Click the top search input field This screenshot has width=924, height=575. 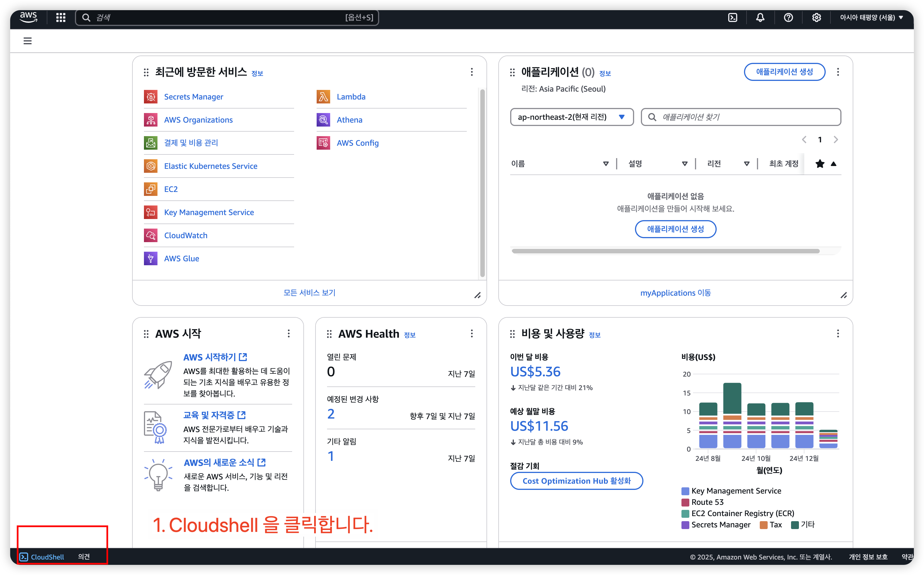227,17
